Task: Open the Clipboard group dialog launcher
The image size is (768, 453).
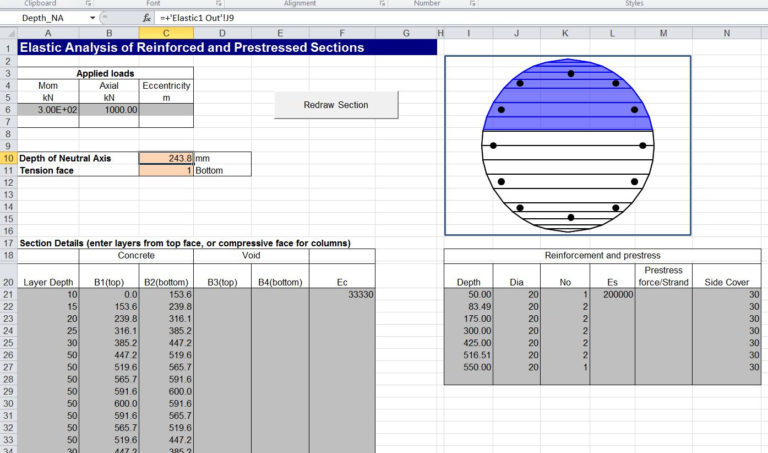Action: [x=88, y=4]
